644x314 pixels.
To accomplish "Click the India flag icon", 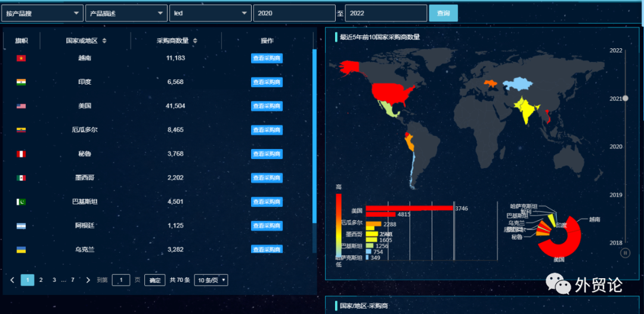I will pyautogui.click(x=21, y=82).
